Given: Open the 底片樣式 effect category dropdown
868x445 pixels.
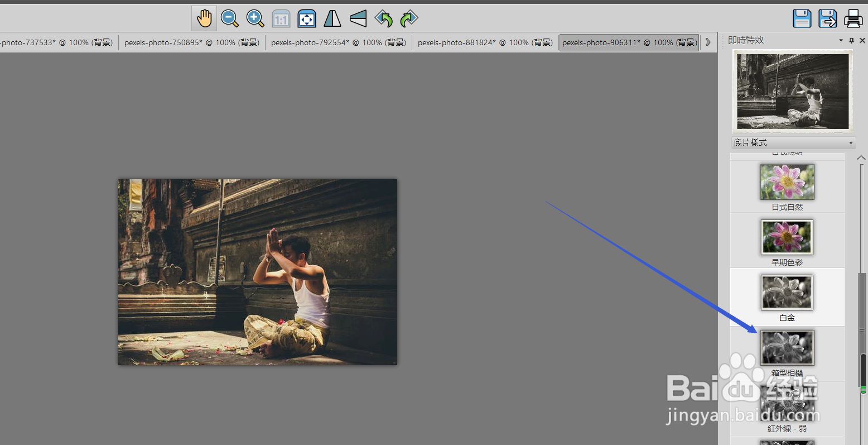Looking at the screenshot, I should click(x=793, y=143).
